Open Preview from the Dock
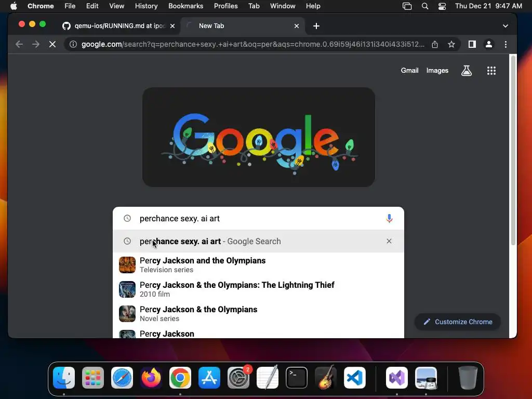Screen dimensions: 532x399 pyautogui.click(x=426, y=378)
